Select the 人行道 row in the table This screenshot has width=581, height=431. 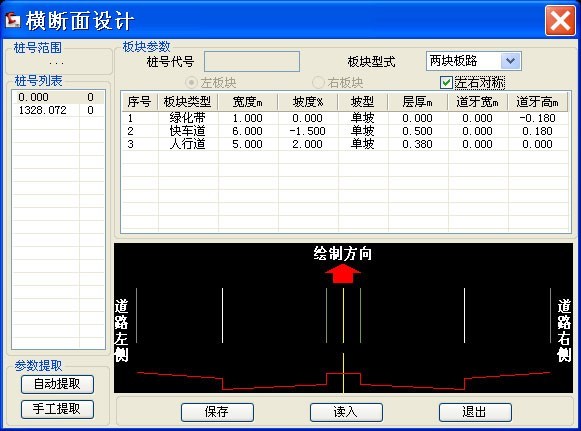coord(345,144)
